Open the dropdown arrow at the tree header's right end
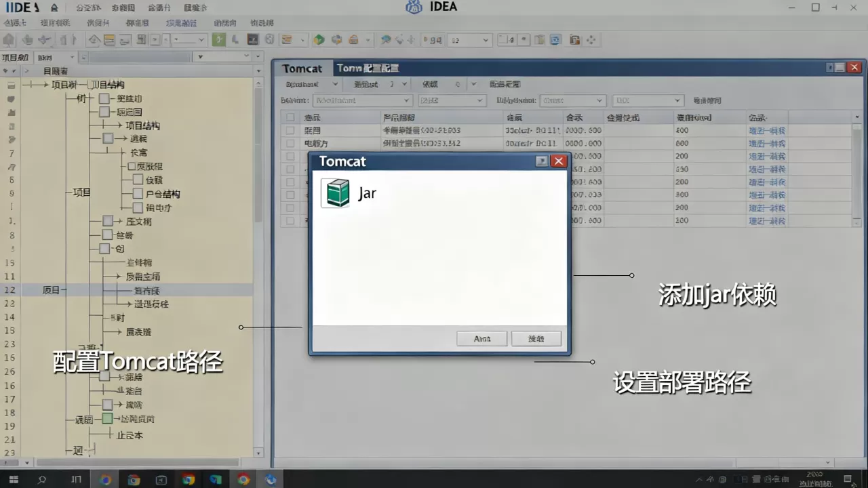The height and width of the screenshot is (488, 868). point(258,70)
